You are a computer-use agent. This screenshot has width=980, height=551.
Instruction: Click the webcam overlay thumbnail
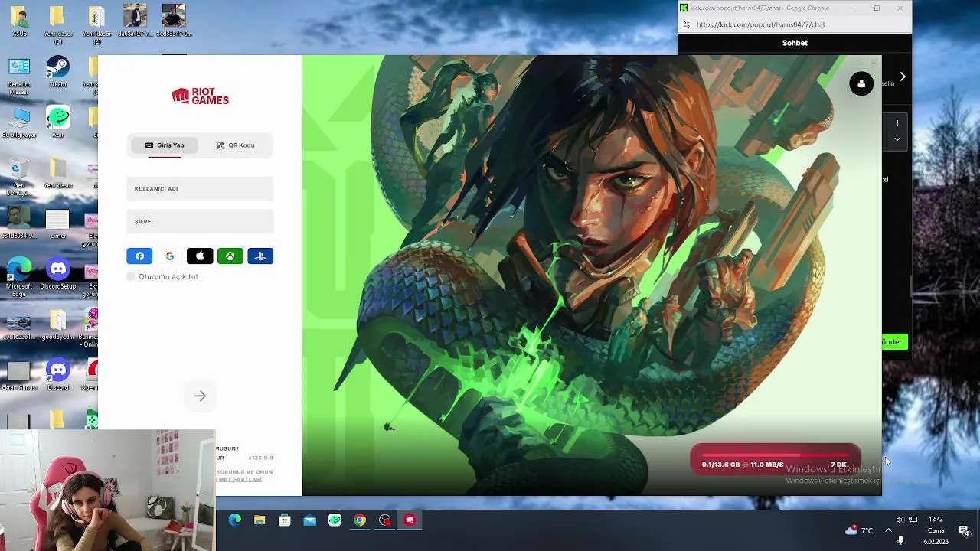(x=107, y=491)
